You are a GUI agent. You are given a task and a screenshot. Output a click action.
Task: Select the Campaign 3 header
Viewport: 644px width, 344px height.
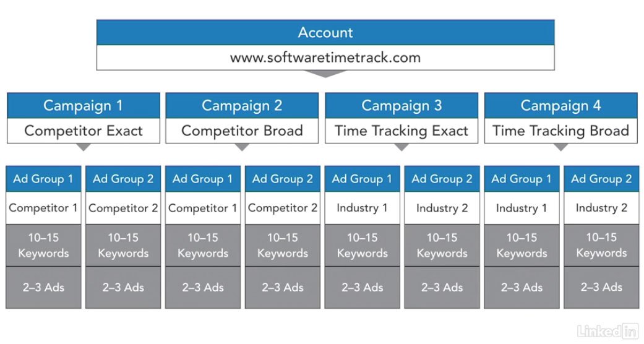[401, 106]
